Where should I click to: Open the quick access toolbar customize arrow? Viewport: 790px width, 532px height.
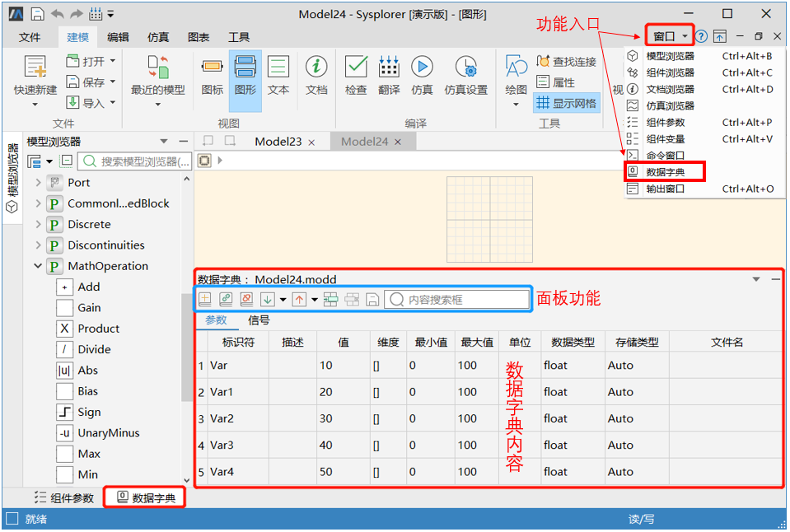(111, 14)
